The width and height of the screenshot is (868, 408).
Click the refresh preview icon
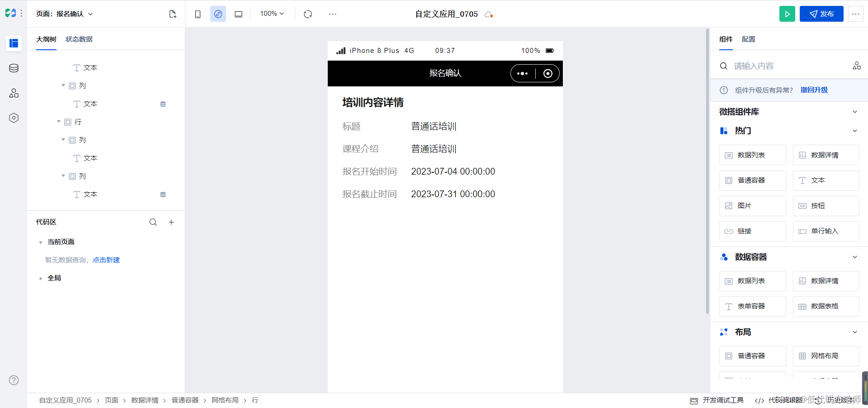click(x=308, y=14)
